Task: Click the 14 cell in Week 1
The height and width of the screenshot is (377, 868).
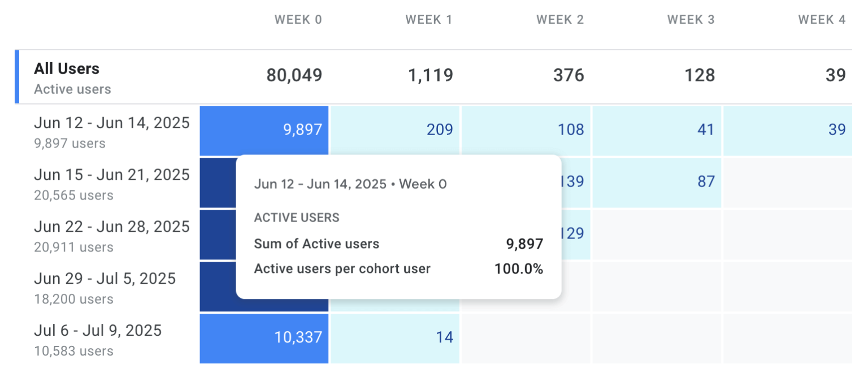Action: click(395, 337)
